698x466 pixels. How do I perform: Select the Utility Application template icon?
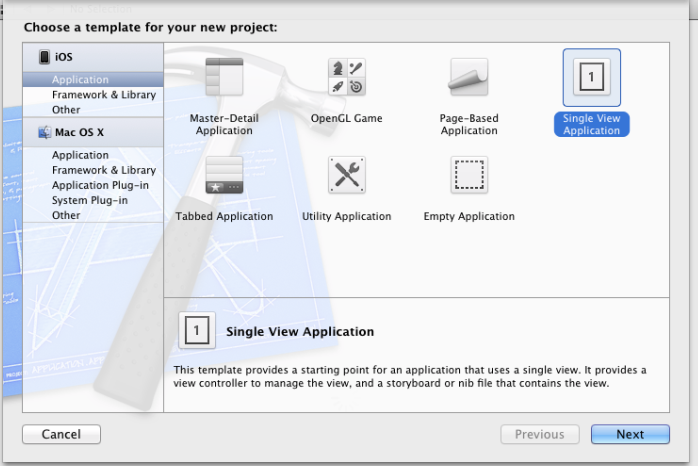pos(346,175)
